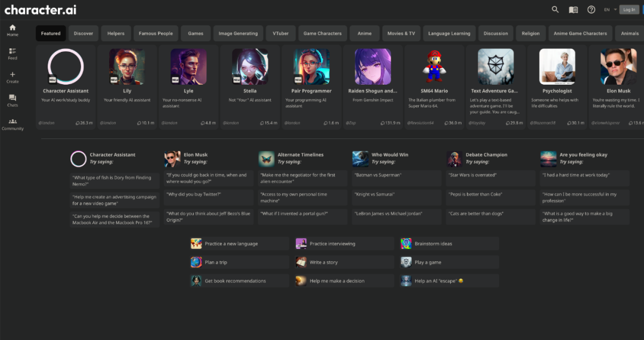Switch to the Discover tab
The width and height of the screenshot is (644, 340).
83,33
